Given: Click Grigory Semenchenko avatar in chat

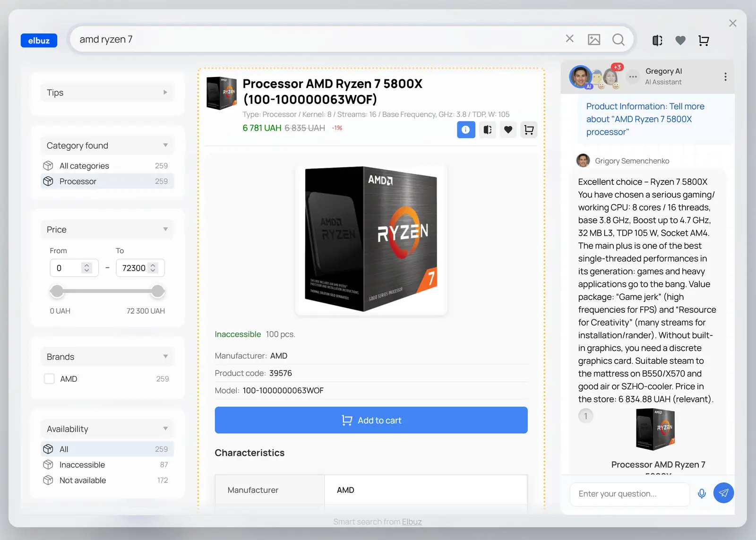Looking at the screenshot, I should (583, 161).
